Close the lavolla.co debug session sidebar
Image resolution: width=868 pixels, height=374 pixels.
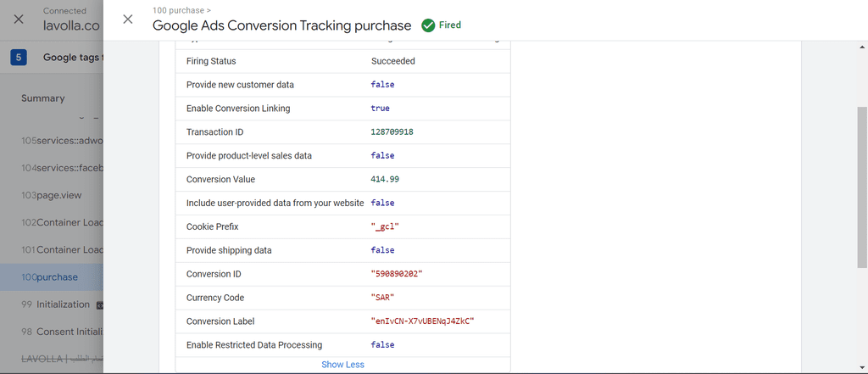click(19, 20)
